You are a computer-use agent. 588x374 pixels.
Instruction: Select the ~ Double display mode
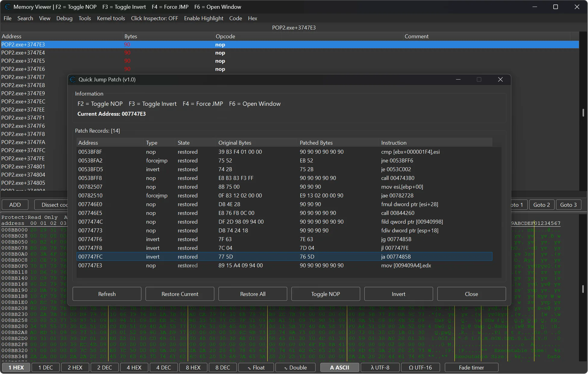click(x=295, y=367)
